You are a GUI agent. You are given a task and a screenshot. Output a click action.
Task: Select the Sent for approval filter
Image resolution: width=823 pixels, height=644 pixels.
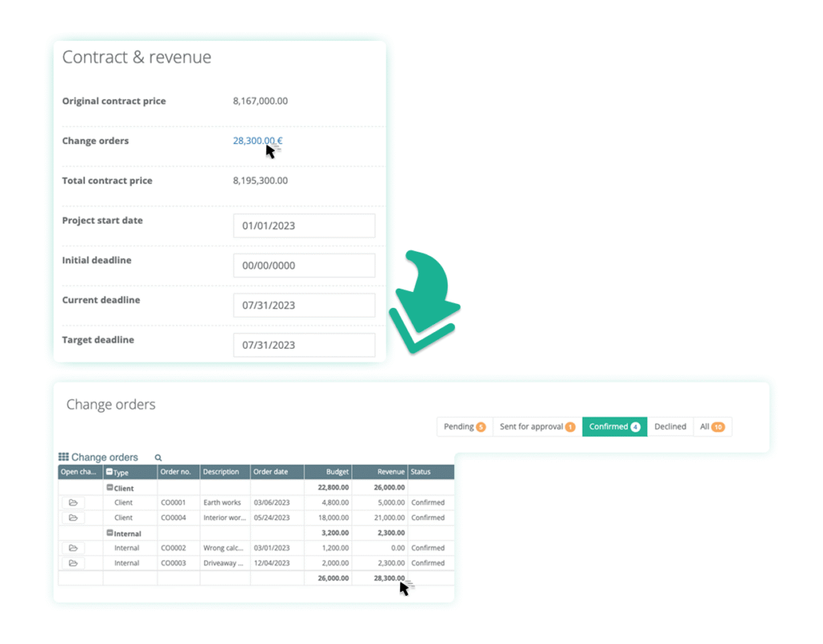[x=532, y=426]
